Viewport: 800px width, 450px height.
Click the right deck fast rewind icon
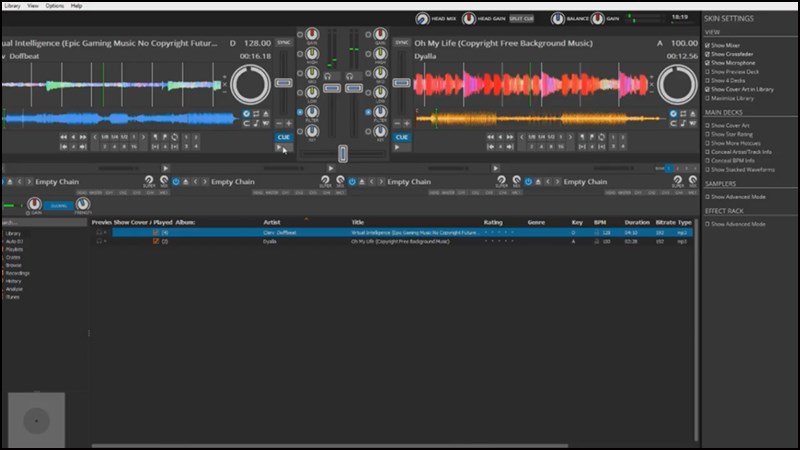(490, 137)
